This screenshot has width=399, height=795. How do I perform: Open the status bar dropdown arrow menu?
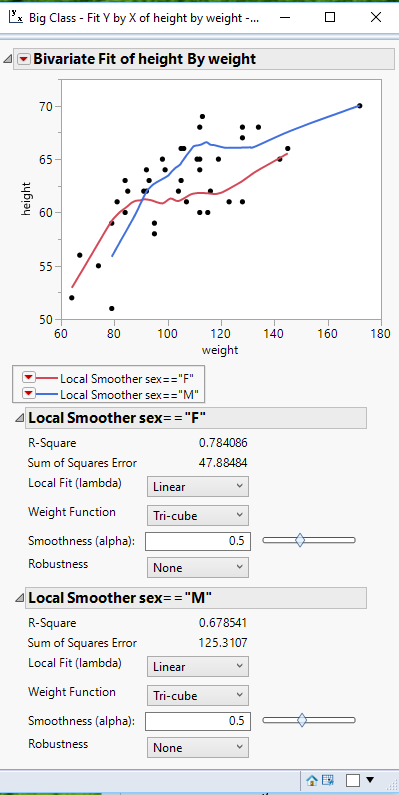coord(370,780)
